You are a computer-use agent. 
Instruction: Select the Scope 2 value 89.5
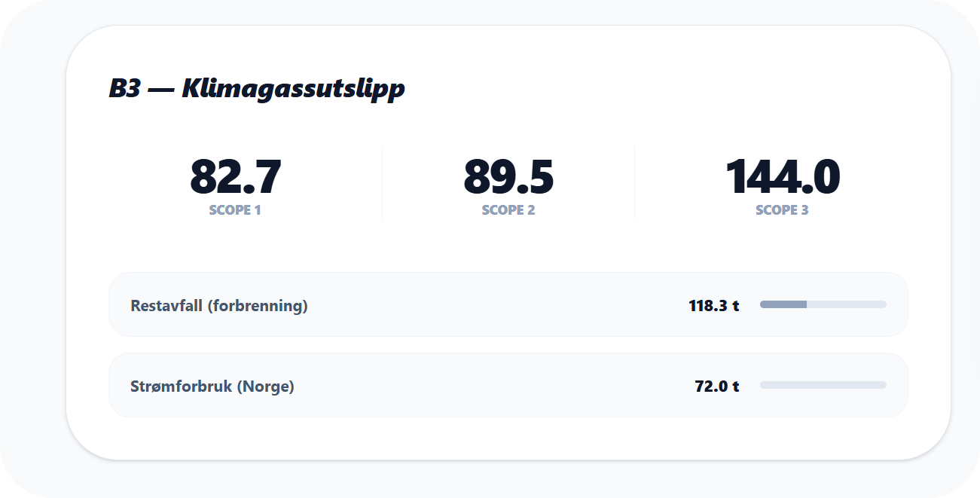point(509,178)
